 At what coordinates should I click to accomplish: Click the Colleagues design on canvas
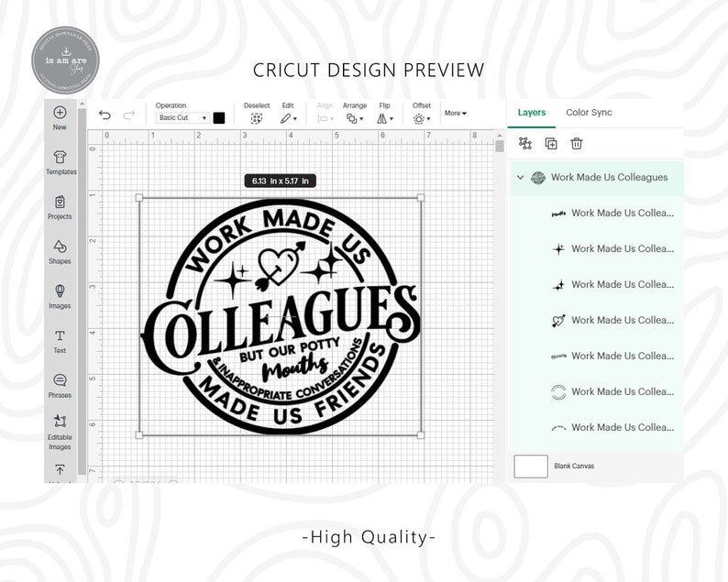[281, 316]
